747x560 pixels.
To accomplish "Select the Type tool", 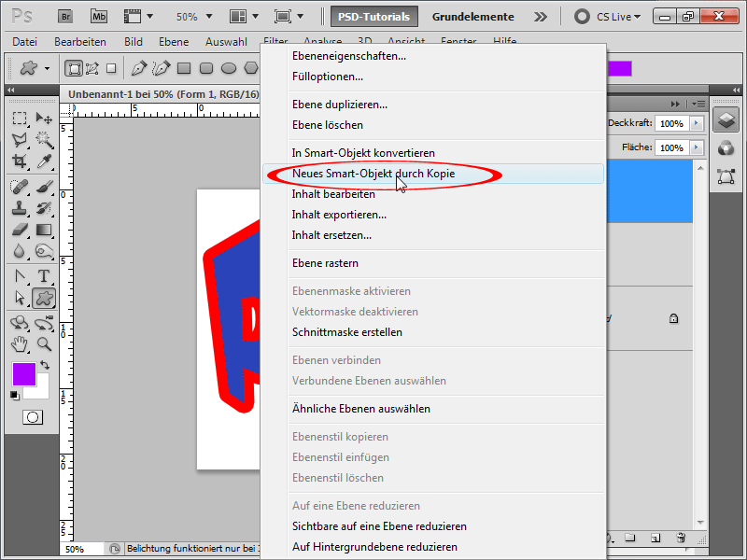I will tap(44, 276).
